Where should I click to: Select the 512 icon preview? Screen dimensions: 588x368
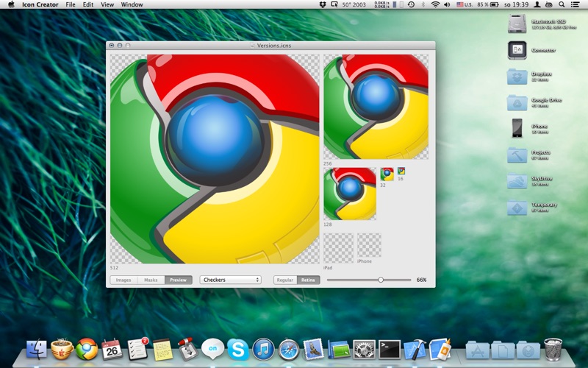(215, 159)
